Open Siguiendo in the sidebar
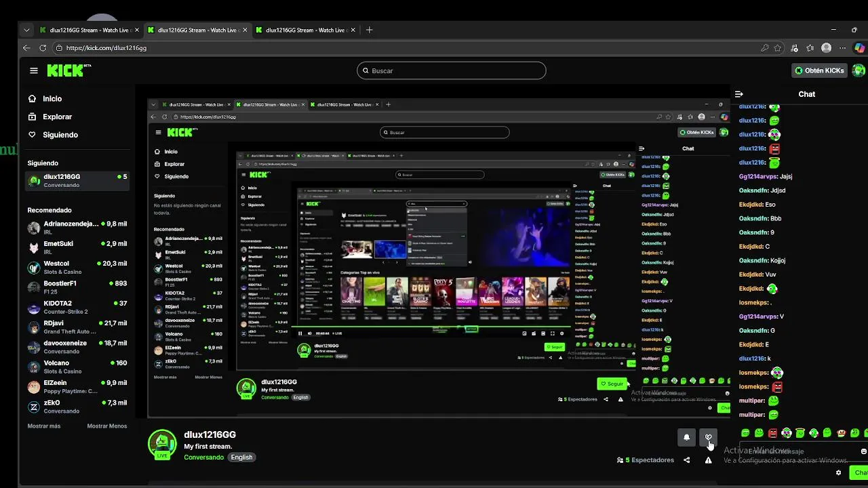868x488 pixels. pyautogui.click(x=60, y=135)
